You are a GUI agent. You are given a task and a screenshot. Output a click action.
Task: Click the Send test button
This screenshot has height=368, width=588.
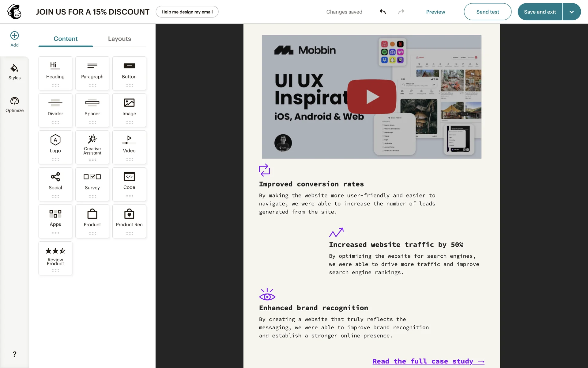(x=488, y=12)
